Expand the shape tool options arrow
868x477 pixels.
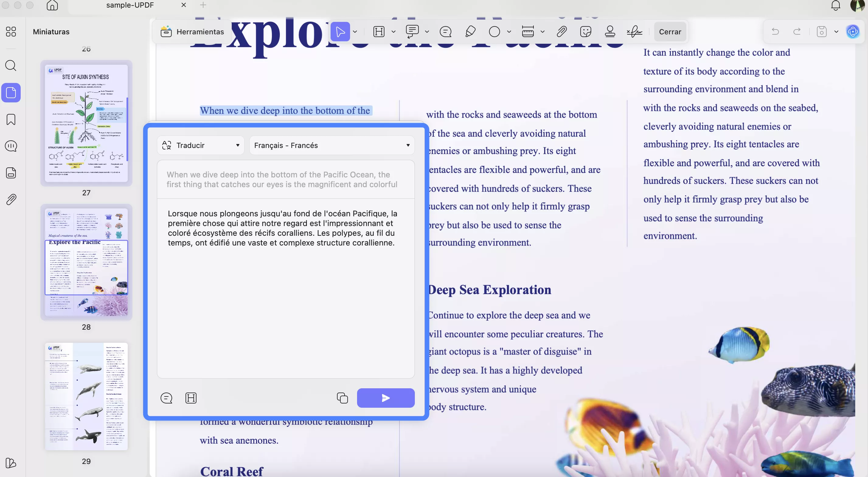click(509, 32)
